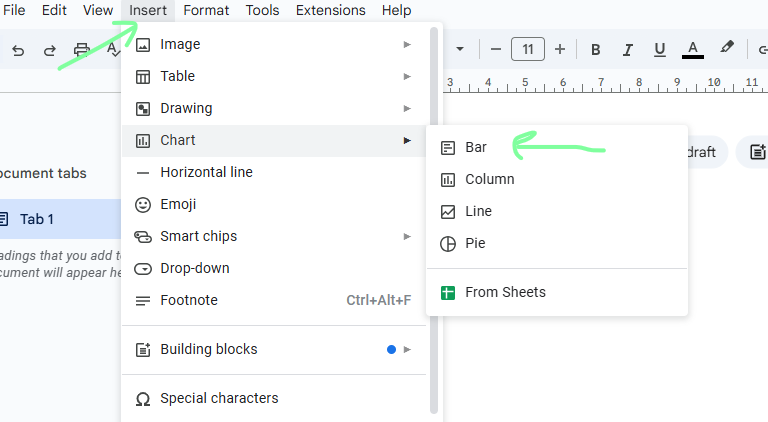Image resolution: width=768 pixels, height=422 pixels.
Task: Select Tab 1 in document tabs
Action: click(x=37, y=219)
